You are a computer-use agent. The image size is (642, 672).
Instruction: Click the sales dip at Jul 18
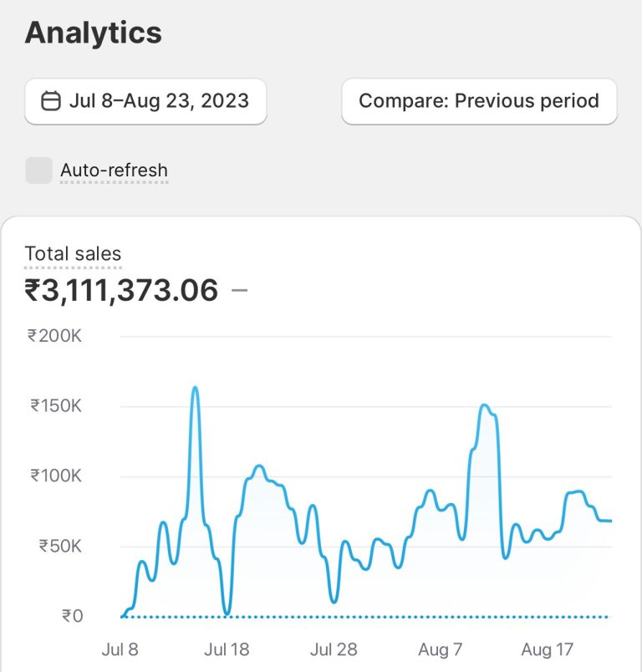227,613
